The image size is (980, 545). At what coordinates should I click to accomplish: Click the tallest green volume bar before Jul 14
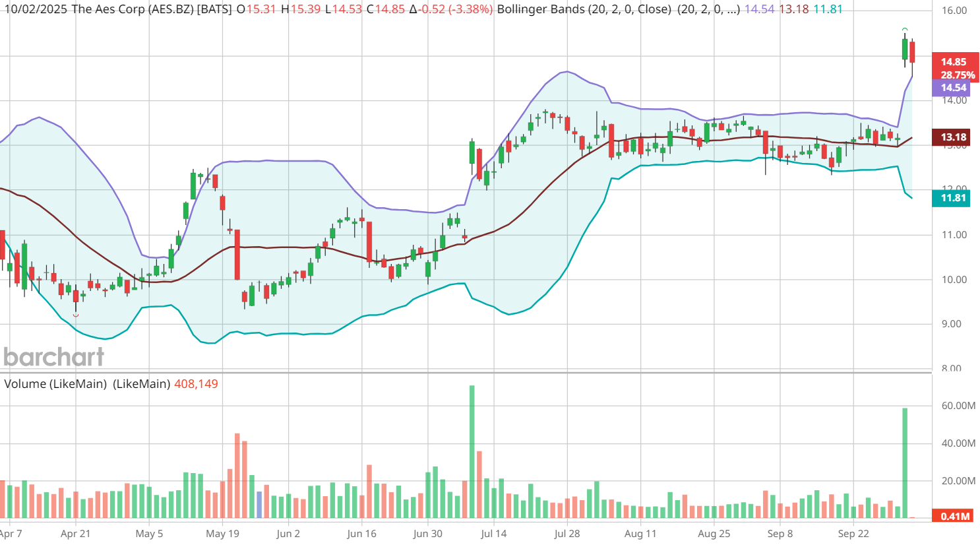tap(472, 452)
